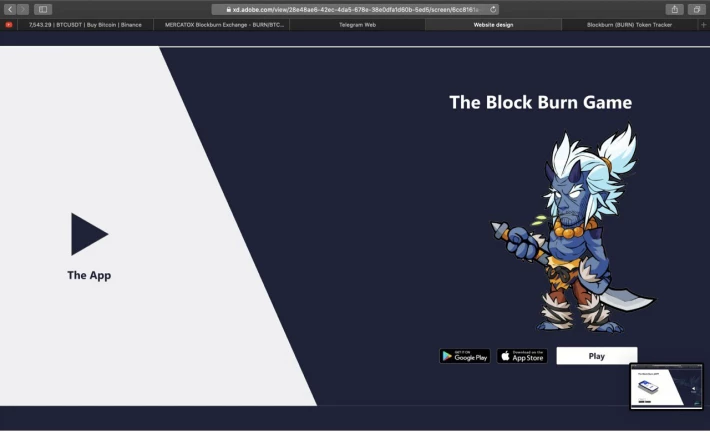Click the xd.adobe.com address bar
The image size is (710, 444).
[x=355, y=9]
